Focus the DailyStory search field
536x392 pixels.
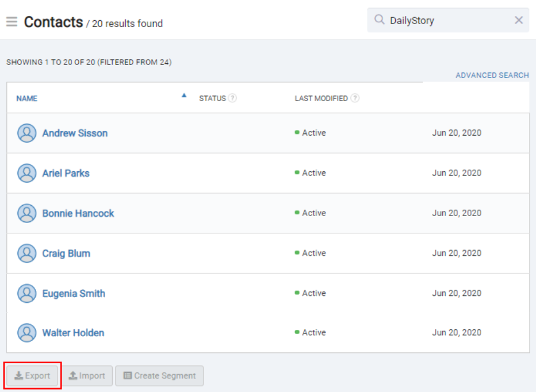[x=448, y=20]
